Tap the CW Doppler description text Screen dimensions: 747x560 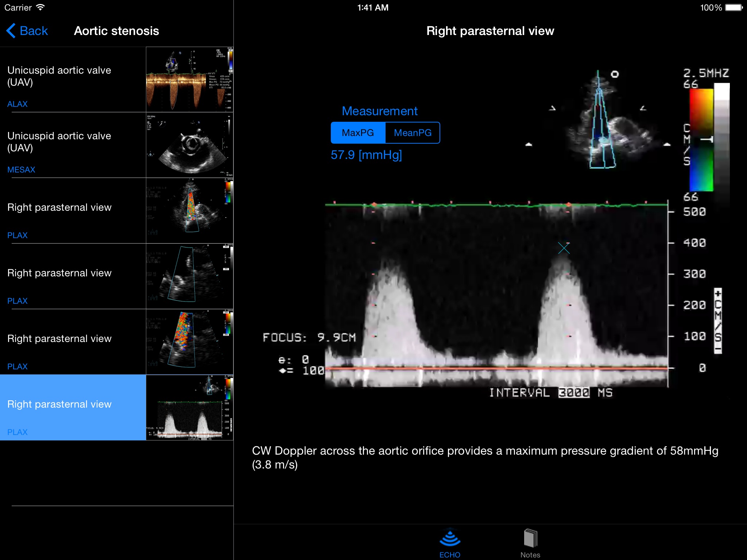[485, 458]
